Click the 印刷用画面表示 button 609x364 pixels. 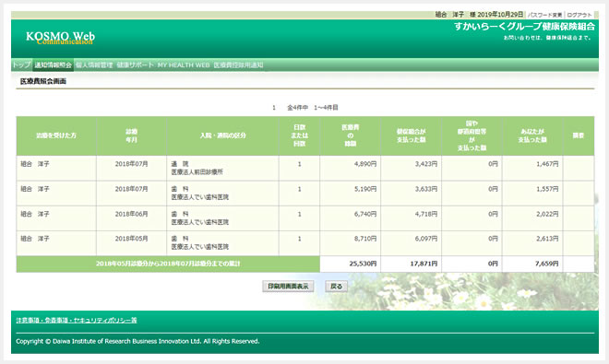point(288,287)
